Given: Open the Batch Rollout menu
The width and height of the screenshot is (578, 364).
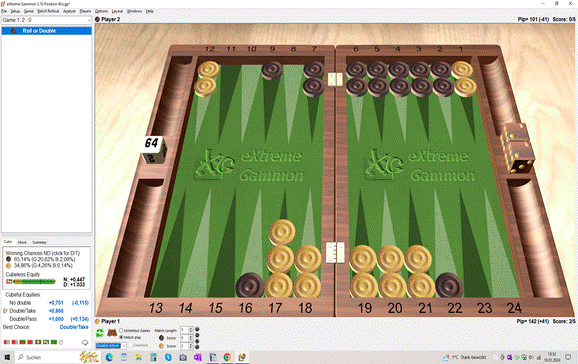Looking at the screenshot, I should pyautogui.click(x=48, y=11).
